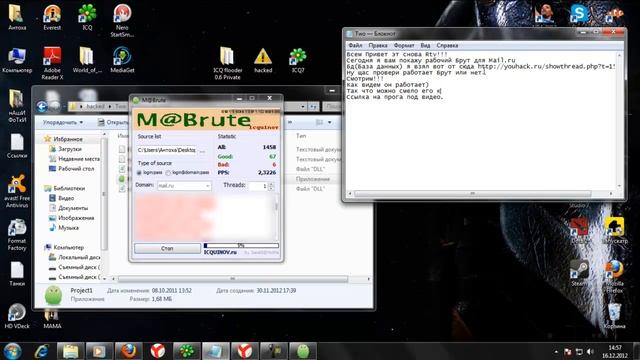
Task: Open the Корзина recycle bin
Action: pyautogui.click(x=614, y=316)
